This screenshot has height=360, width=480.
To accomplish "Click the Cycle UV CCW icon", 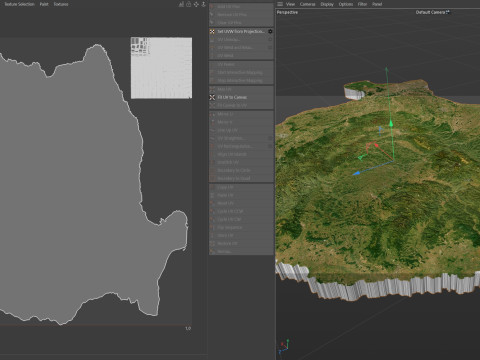I will click(212, 211).
